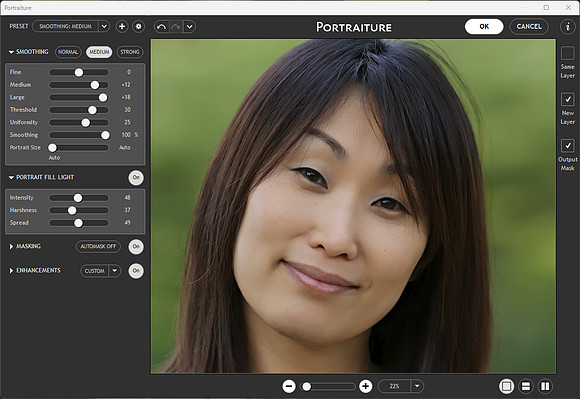
Task: Redo the last adjustment
Action: tap(176, 27)
